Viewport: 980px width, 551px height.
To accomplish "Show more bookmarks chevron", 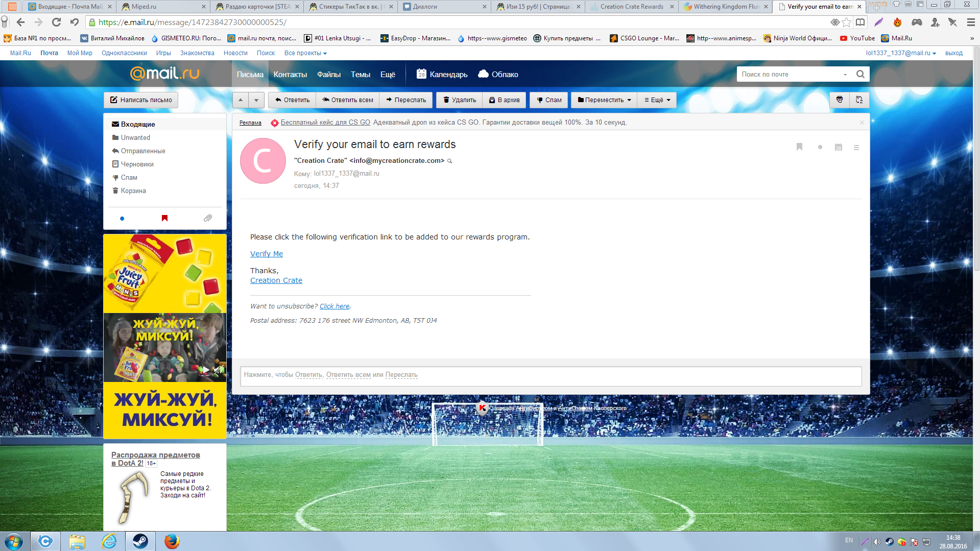I will pyautogui.click(x=972, y=38).
